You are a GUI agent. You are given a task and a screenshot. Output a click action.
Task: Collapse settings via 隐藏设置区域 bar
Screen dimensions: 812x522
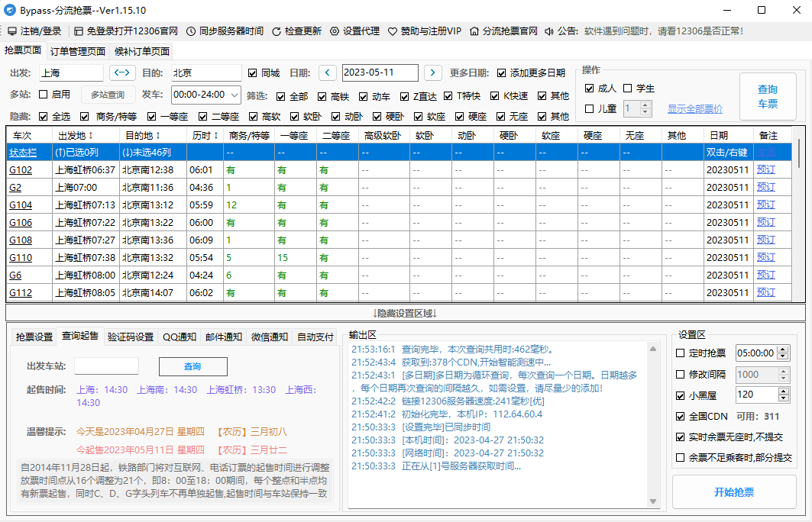[405, 313]
